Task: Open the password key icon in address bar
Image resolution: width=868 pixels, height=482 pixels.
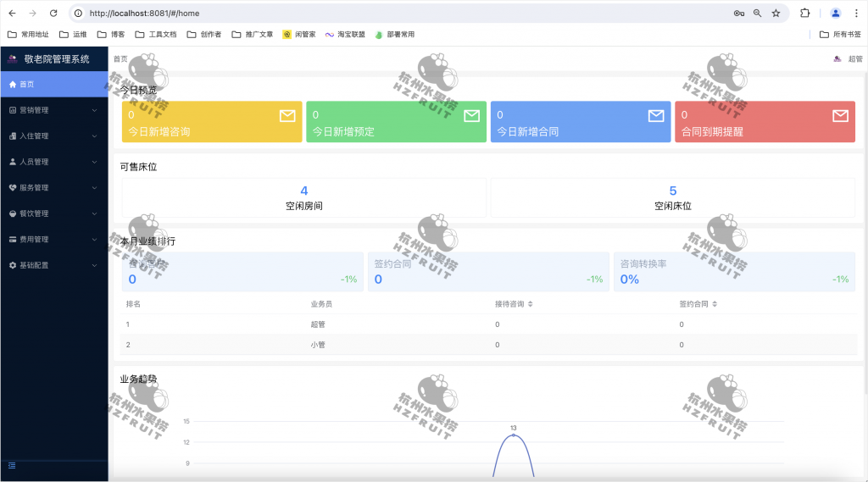Action: (739, 14)
